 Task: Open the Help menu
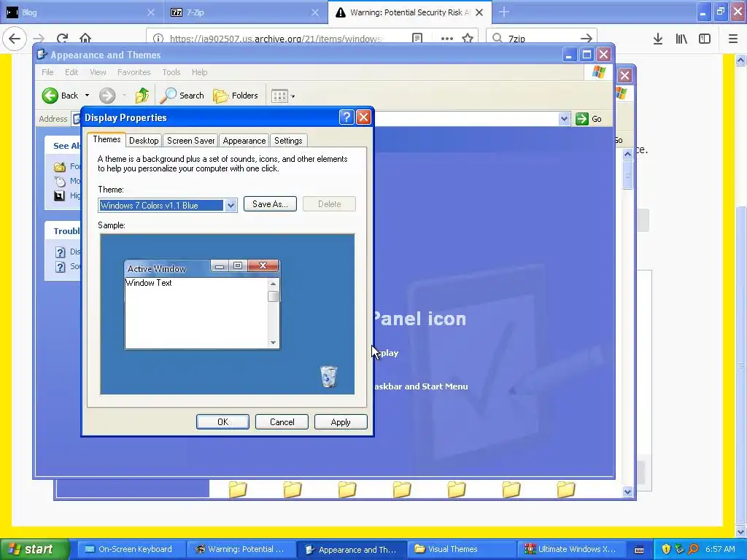click(x=200, y=72)
